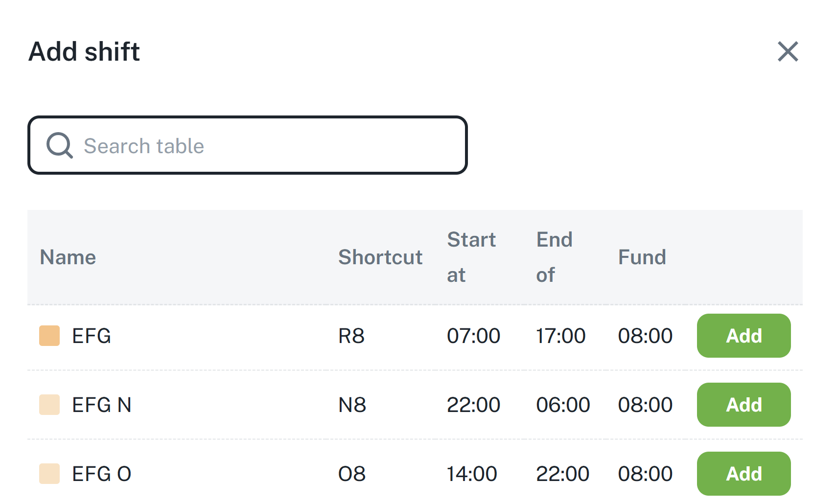Click the Add shift dialog title
This screenshot has height=504, width=836.
(x=84, y=51)
